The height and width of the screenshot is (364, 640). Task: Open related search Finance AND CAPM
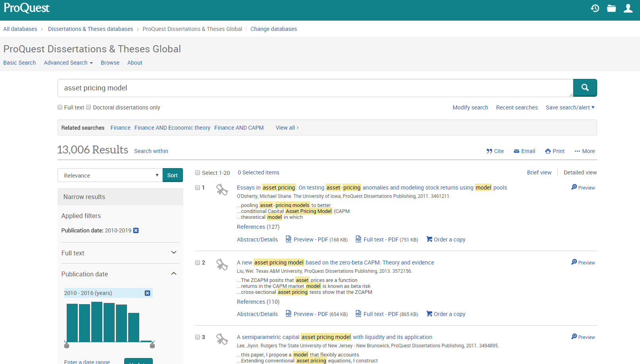click(239, 128)
